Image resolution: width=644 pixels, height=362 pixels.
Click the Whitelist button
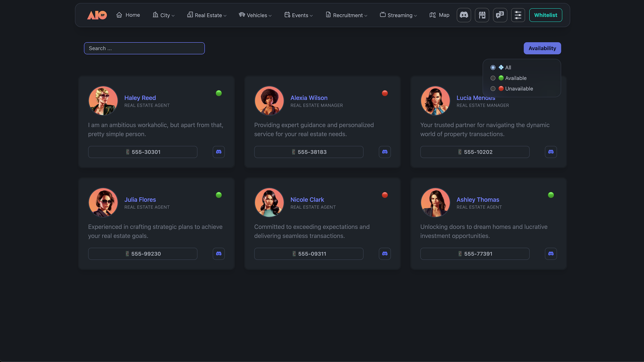pos(545,15)
